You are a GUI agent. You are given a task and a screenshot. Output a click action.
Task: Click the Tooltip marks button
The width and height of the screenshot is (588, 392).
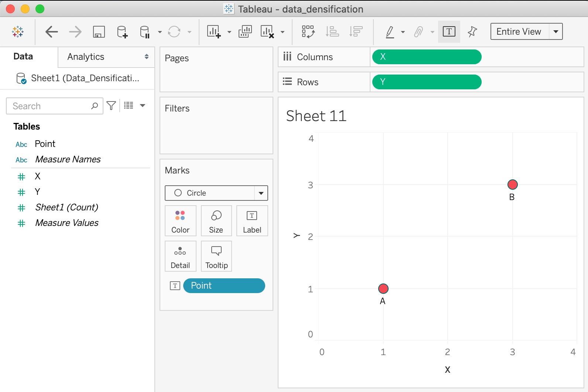(216, 257)
